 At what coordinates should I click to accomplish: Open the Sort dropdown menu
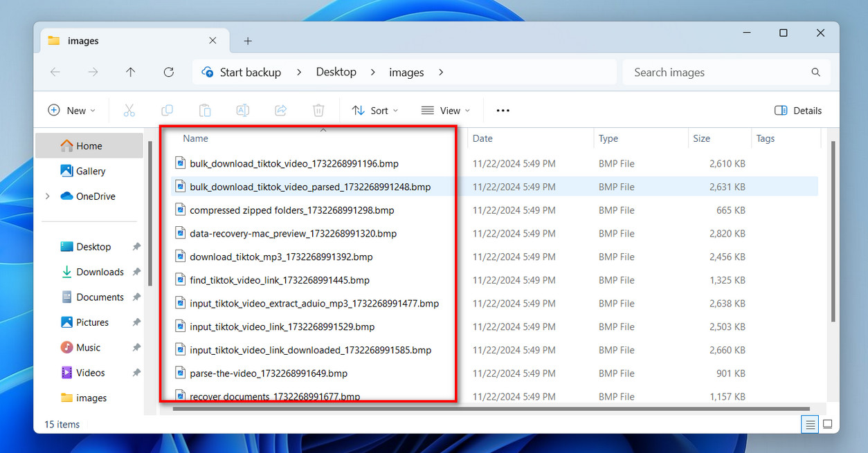coord(374,111)
